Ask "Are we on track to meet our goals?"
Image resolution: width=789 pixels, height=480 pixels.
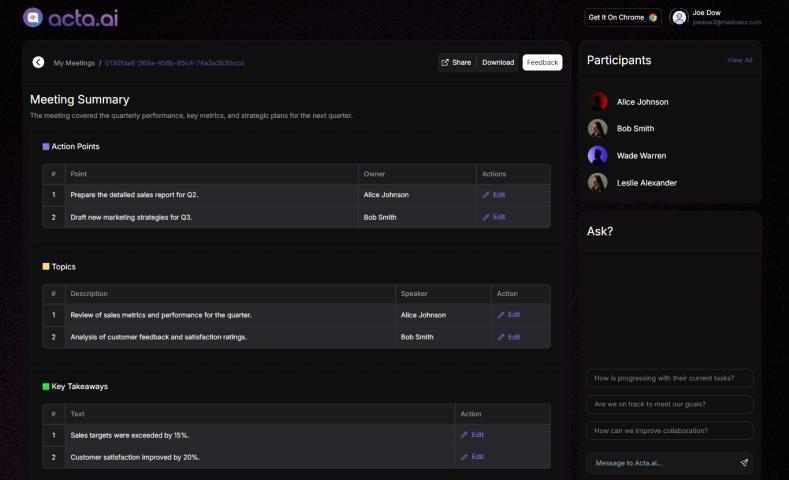669,404
